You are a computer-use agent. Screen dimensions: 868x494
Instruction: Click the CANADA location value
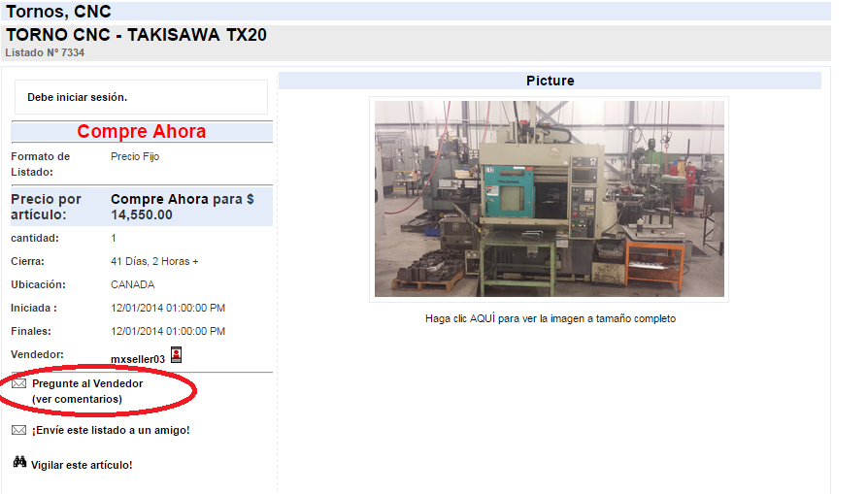[x=132, y=284]
